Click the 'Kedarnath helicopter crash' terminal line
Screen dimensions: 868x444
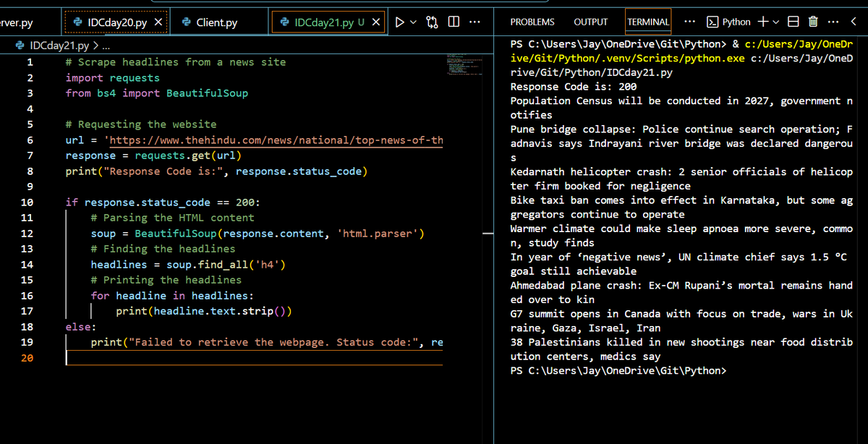[681, 179]
